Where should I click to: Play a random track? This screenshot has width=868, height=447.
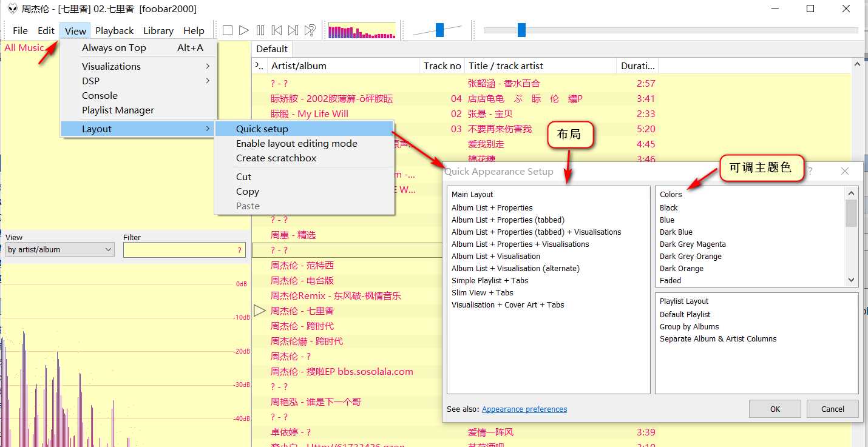tap(310, 30)
